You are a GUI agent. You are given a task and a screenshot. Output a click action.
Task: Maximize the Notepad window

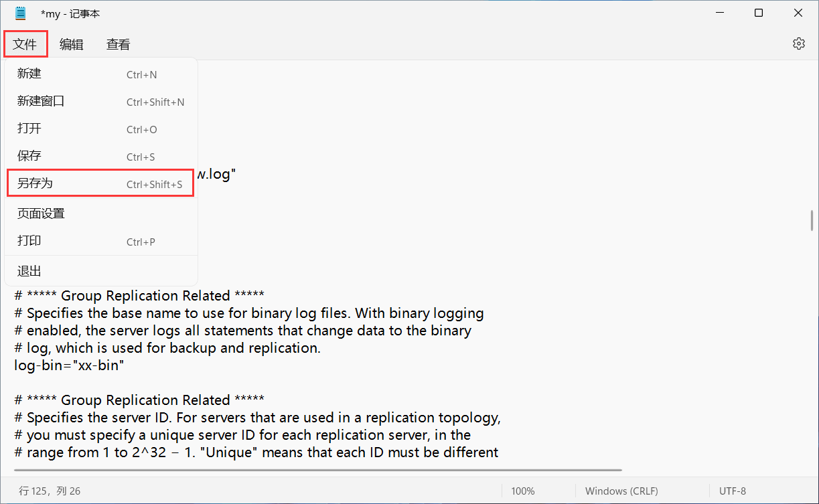758,13
